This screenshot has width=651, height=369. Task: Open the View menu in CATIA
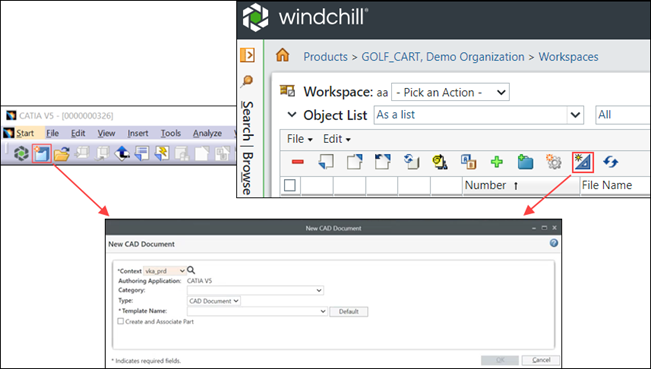click(x=106, y=133)
